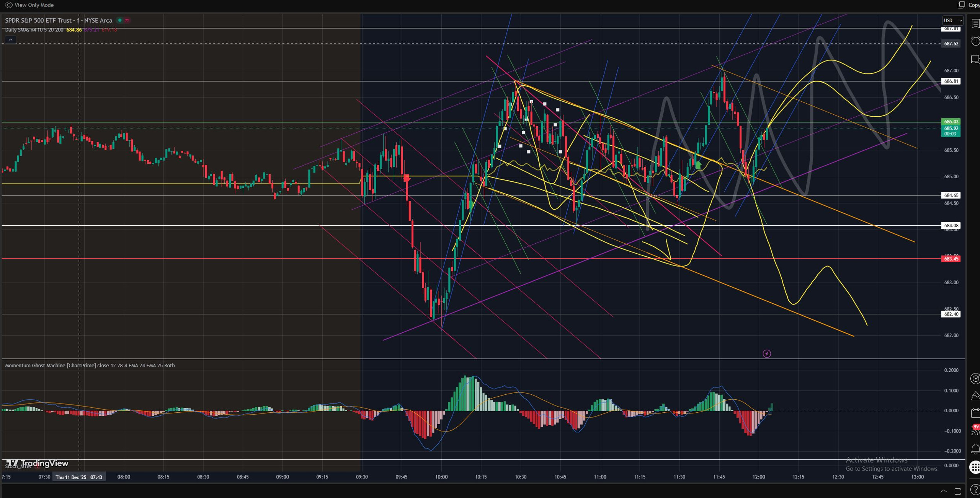The height and width of the screenshot is (498, 980).
Task: Click the red down arrow marker near 09:45
Action: point(407,178)
